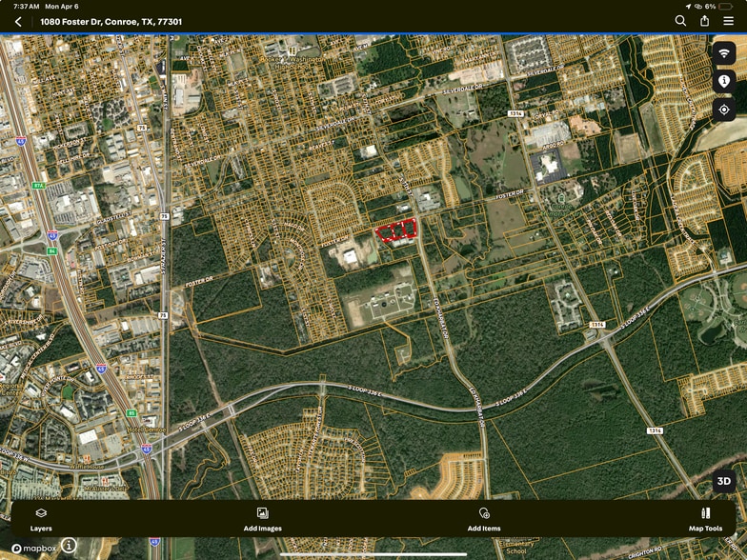Select Add Items in bottom bar
Image resolution: width=747 pixels, height=560 pixels.
pyautogui.click(x=484, y=519)
